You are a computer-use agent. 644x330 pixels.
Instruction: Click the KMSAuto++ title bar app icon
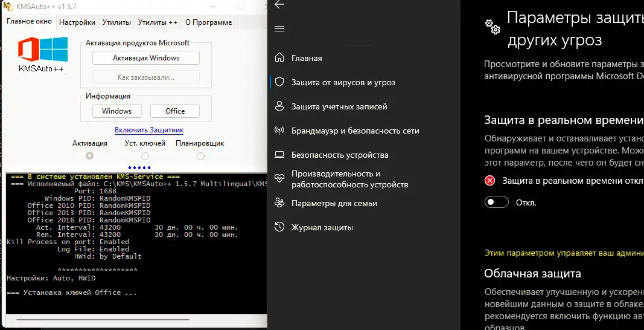[x=7, y=7]
